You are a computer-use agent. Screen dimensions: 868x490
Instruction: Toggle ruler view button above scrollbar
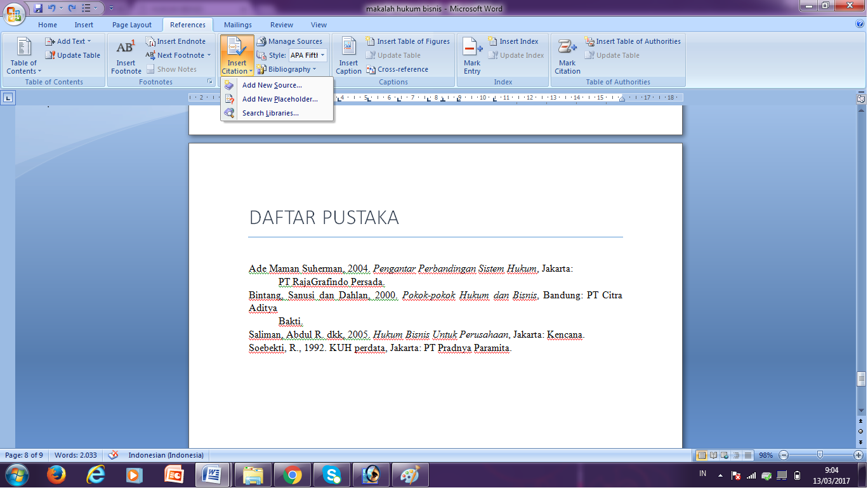click(x=860, y=98)
